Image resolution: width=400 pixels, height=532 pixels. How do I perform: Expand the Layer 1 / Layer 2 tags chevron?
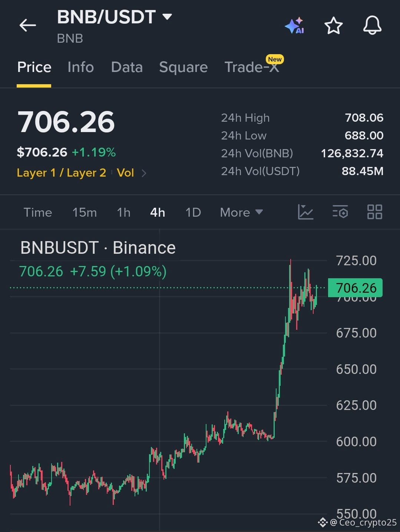(x=144, y=173)
